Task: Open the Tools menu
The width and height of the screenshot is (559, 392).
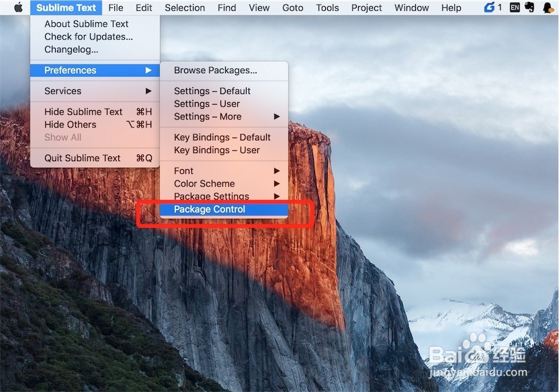Action: tap(327, 7)
